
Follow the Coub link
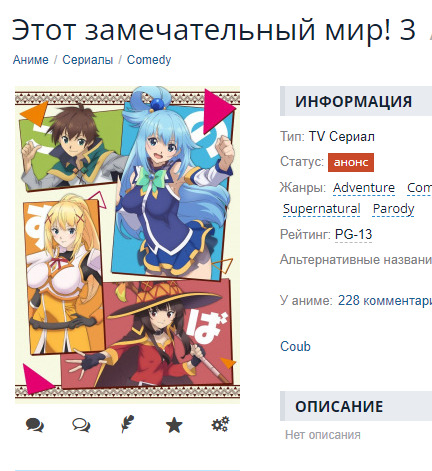[x=295, y=347]
